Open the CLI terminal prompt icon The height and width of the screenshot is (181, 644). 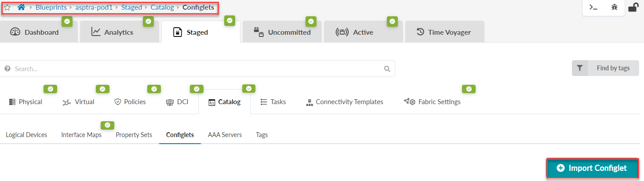[x=593, y=7]
